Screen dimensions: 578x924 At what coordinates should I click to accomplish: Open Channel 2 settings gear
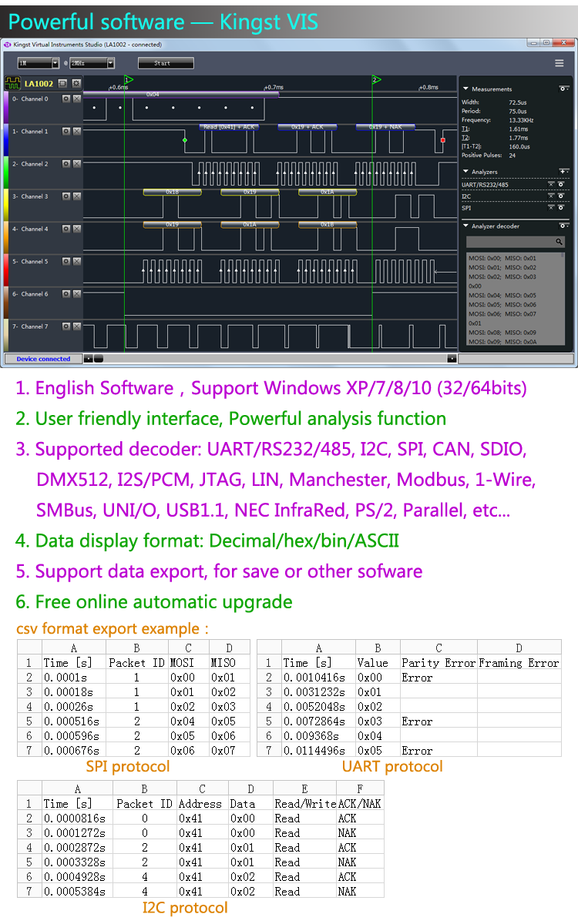pos(66,164)
